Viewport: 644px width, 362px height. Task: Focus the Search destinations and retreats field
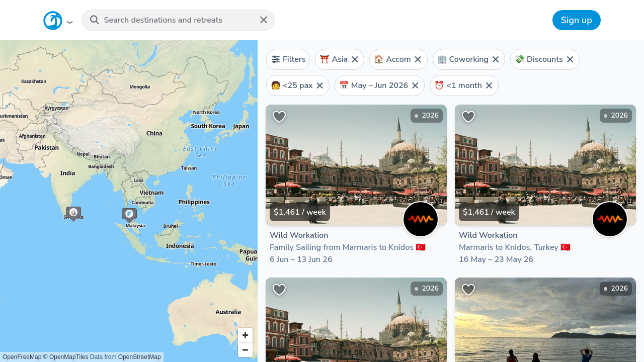point(178,20)
